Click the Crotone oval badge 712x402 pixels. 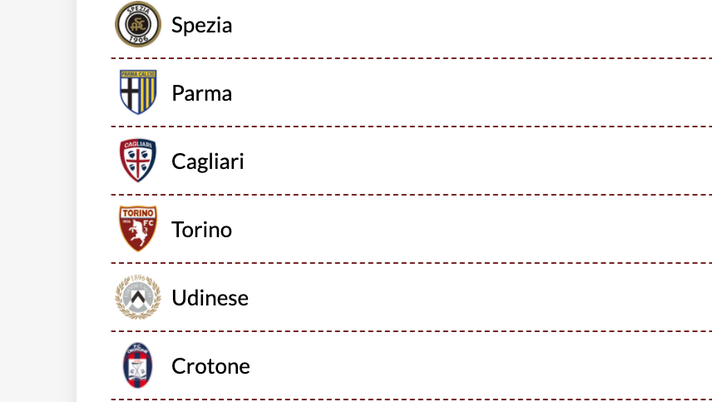138,365
